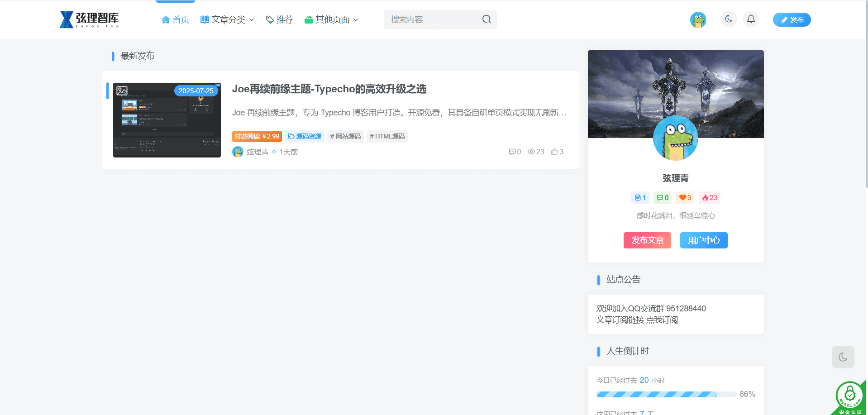This screenshot has width=868, height=415.
Task: Open user avatar in the header
Action: (x=698, y=20)
